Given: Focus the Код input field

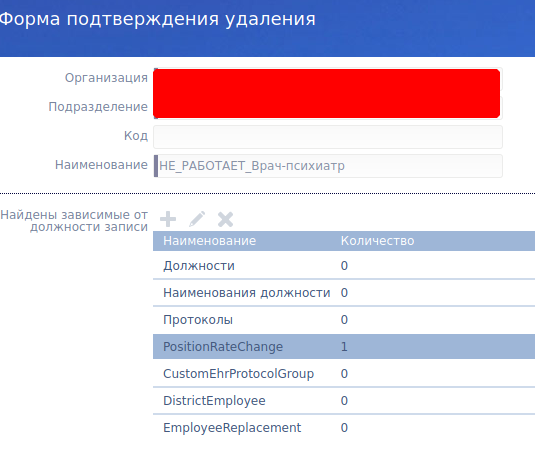Looking at the screenshot, I should (x=328, y=137).
